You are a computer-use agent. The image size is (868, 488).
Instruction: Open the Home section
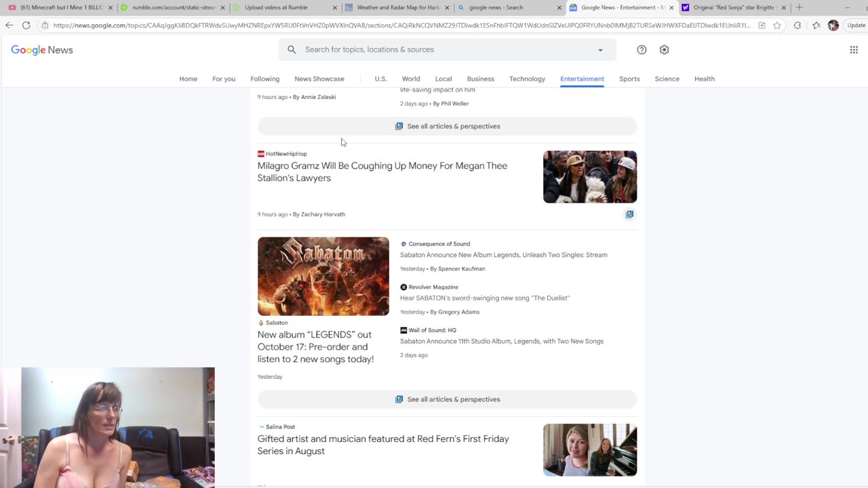coord(189,79)
